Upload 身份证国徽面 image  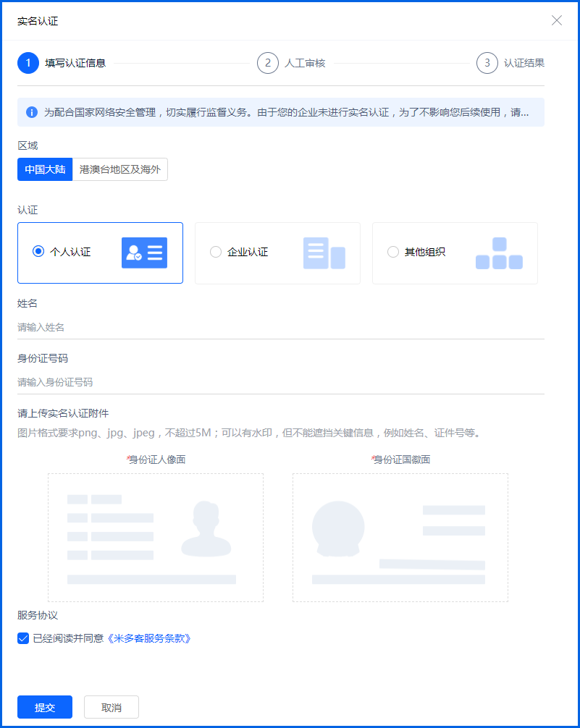[x=400, y=538]
